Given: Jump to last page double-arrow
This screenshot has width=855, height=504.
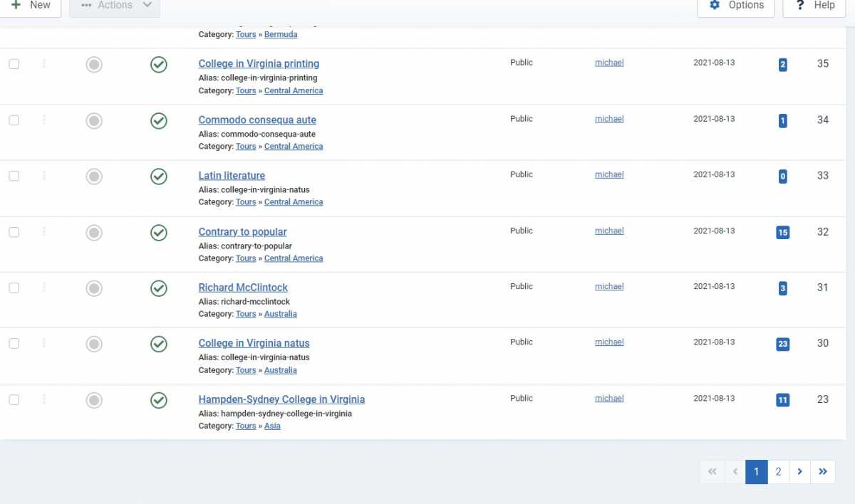Looking at the screenshot, I should point(823,471).
